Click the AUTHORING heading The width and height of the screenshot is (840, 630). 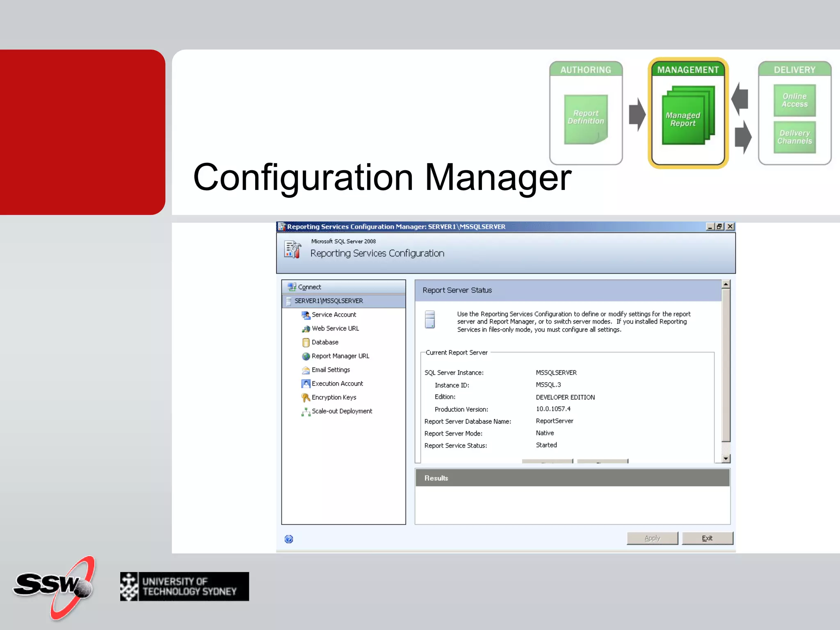coord(586,70)
